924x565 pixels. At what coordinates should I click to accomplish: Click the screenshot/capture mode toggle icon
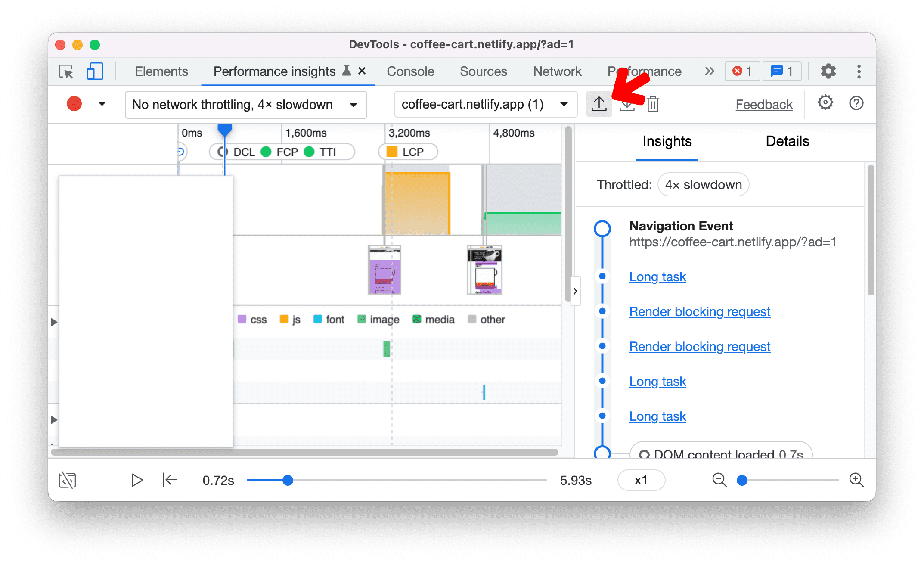68,480
